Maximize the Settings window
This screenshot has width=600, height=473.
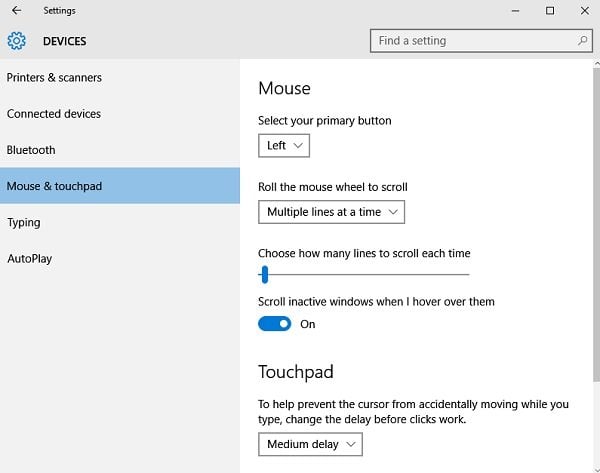pos(550,10)
